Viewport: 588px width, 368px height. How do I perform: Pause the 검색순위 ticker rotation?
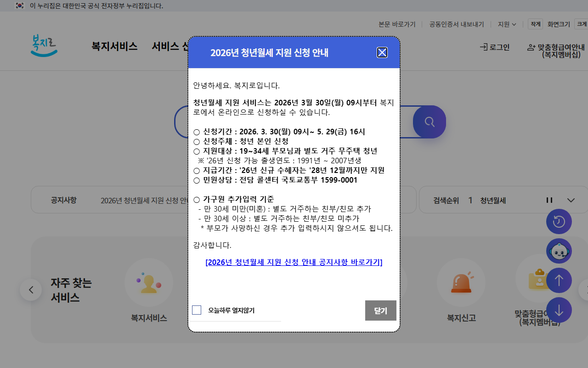(x=549, y=200)
